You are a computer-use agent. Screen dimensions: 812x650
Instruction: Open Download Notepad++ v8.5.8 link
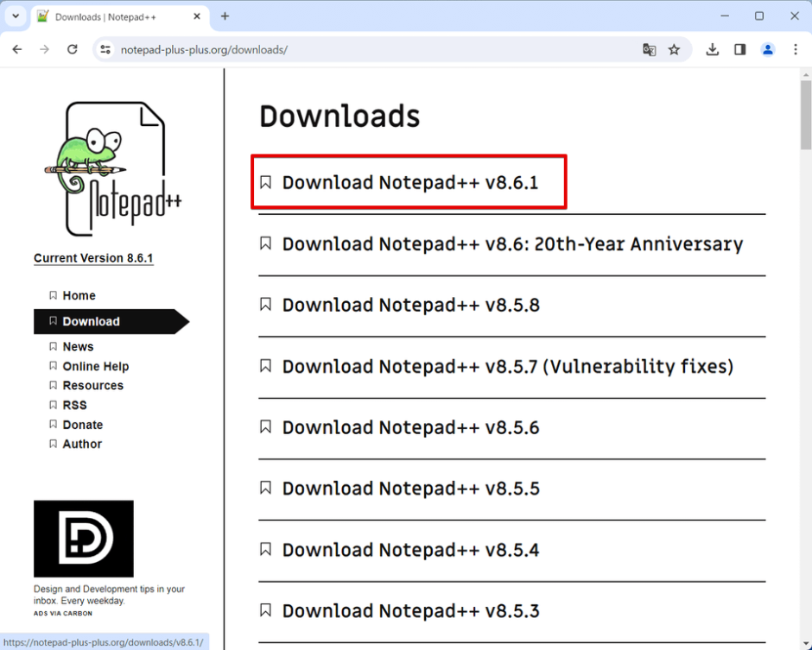click(410, 305)
